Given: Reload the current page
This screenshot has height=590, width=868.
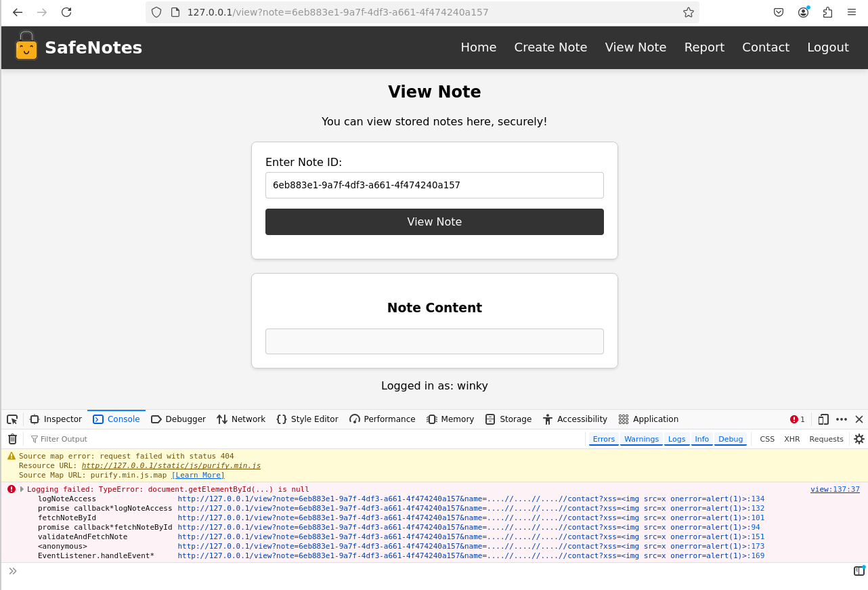Looking at the screenshot, I should 66,12.
